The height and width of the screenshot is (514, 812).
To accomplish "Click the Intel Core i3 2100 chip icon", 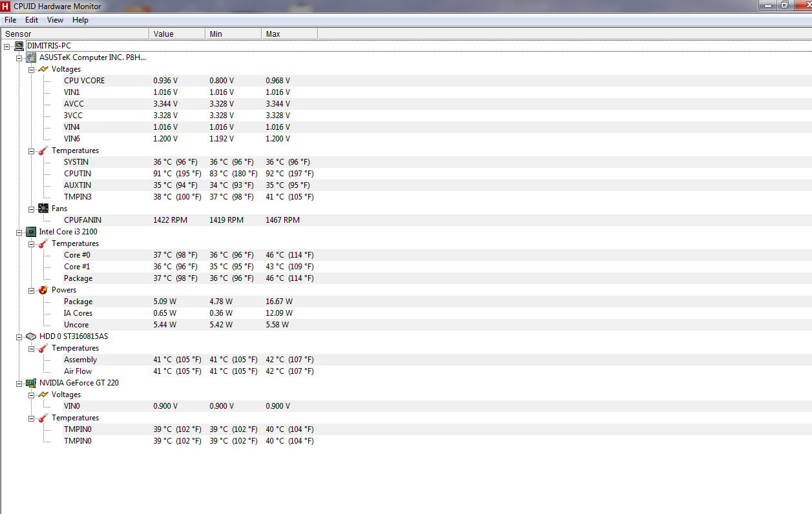I will [x=31, y=232].
